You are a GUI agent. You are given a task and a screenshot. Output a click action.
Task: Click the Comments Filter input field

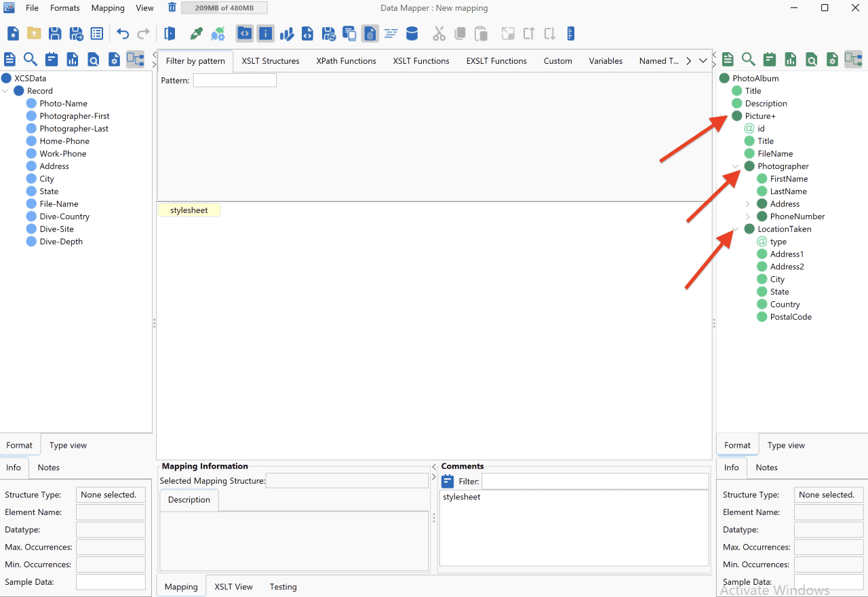pyautogui.click(x=595, y=482)
